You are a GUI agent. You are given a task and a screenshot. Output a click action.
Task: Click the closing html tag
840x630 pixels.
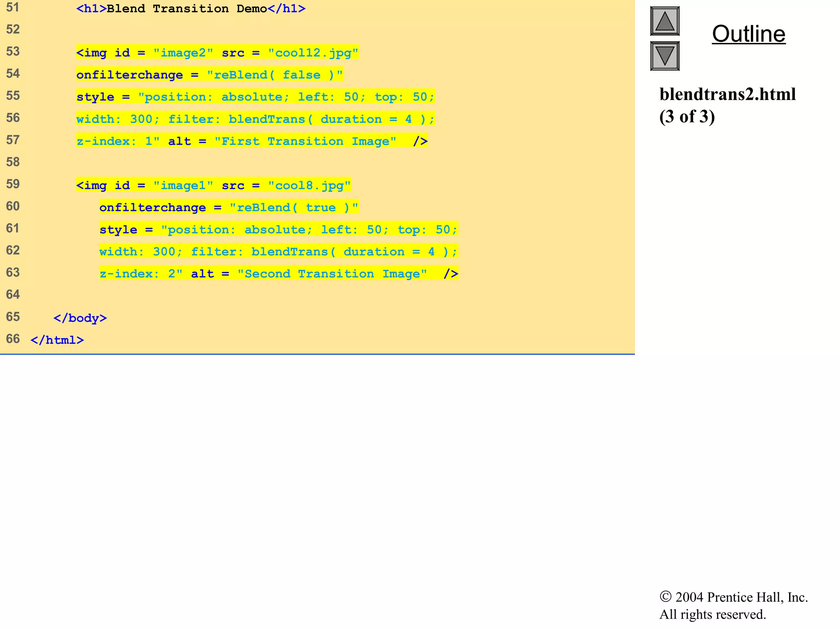(x=57, y=340)
